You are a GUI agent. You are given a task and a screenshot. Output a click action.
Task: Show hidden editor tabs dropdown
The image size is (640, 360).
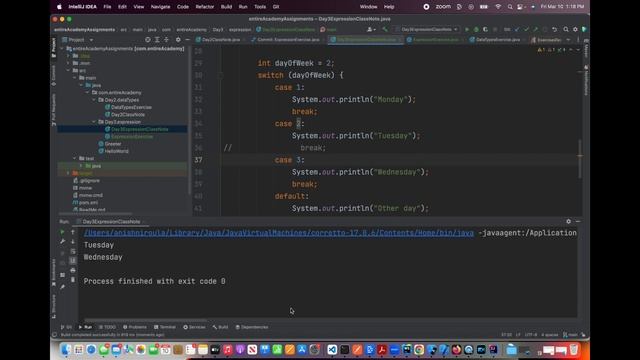(x=569, y=40)
